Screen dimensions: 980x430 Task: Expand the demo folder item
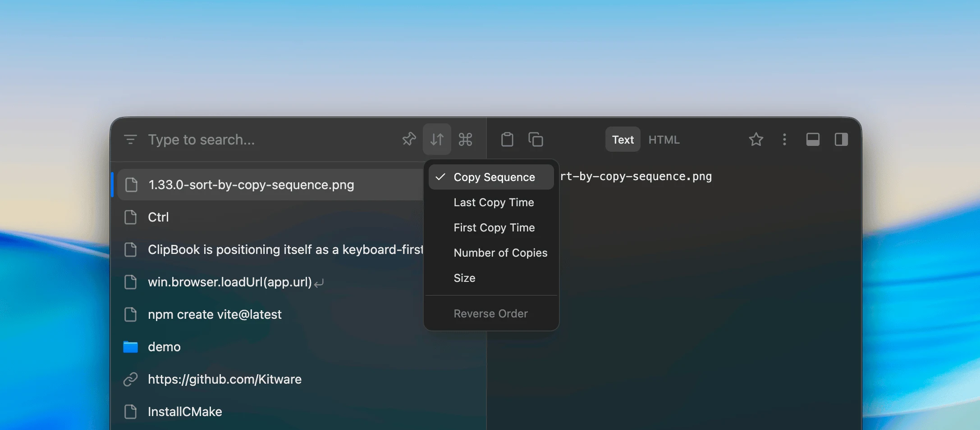(x=164, y=346)
